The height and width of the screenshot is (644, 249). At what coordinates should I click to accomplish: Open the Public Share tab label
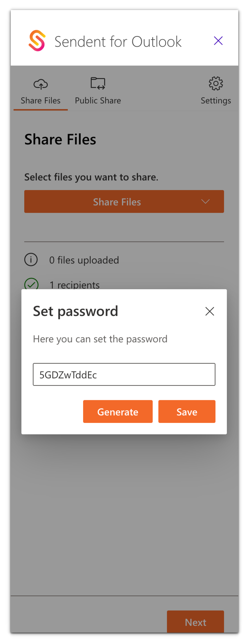click(x=98, y=101)
